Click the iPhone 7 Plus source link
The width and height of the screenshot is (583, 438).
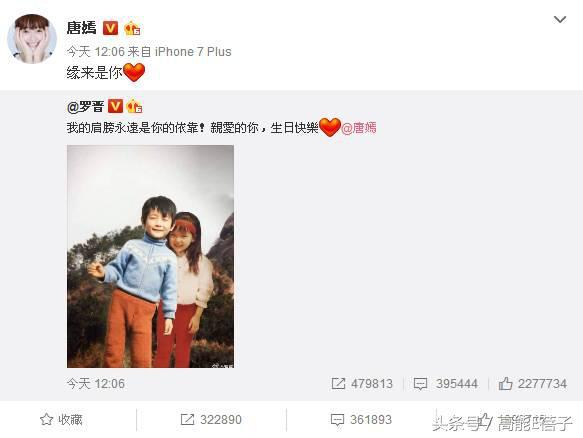click(193, 52)
